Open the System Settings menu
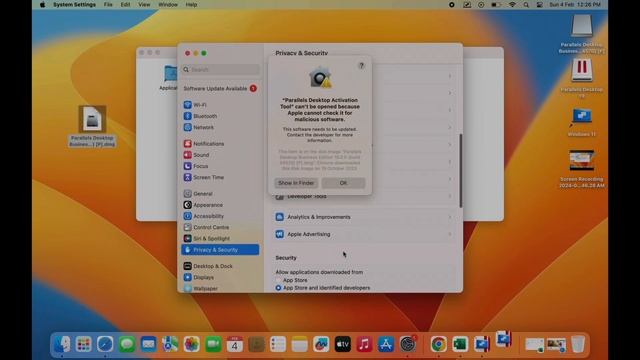The height and width of the screenshot is (360, 640). [x=74, y=4]
